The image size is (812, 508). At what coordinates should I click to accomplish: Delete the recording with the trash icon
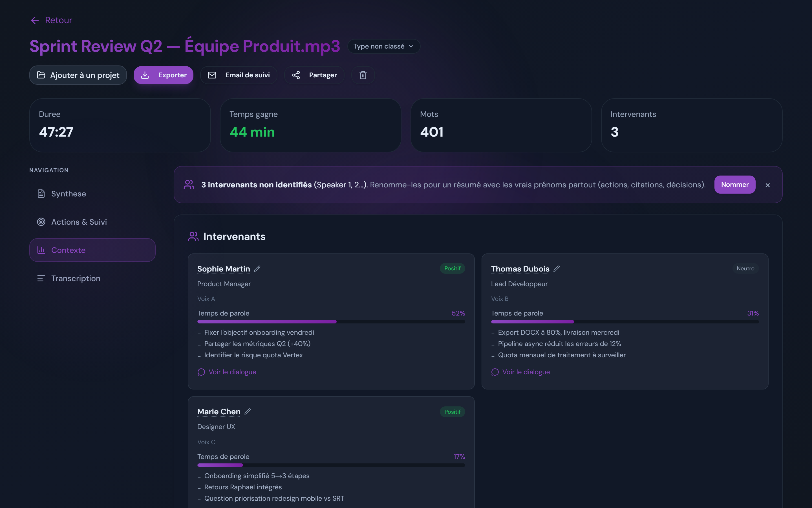pos(363,75)
